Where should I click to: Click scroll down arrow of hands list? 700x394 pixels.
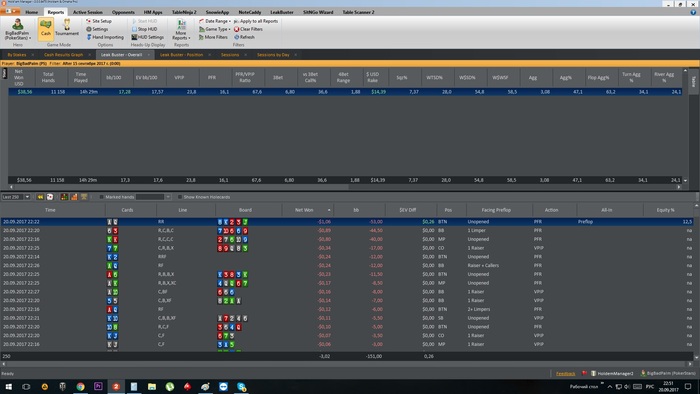696,357
